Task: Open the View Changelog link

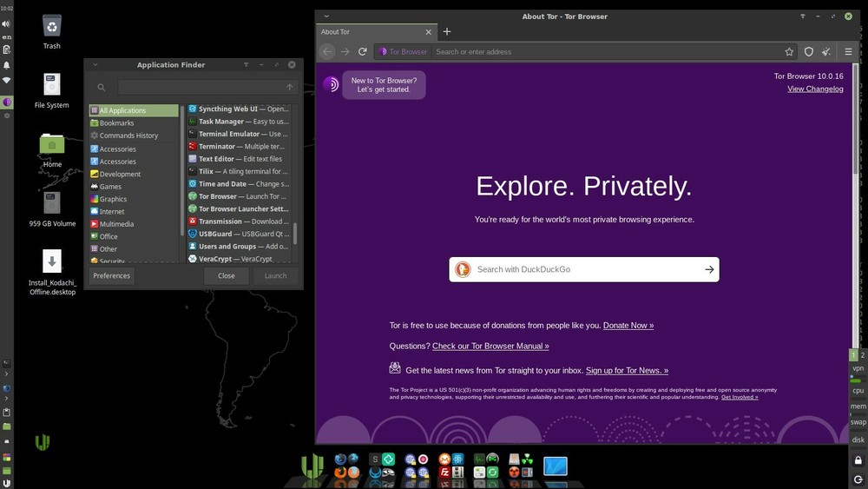Action: (x=815, y=89)
